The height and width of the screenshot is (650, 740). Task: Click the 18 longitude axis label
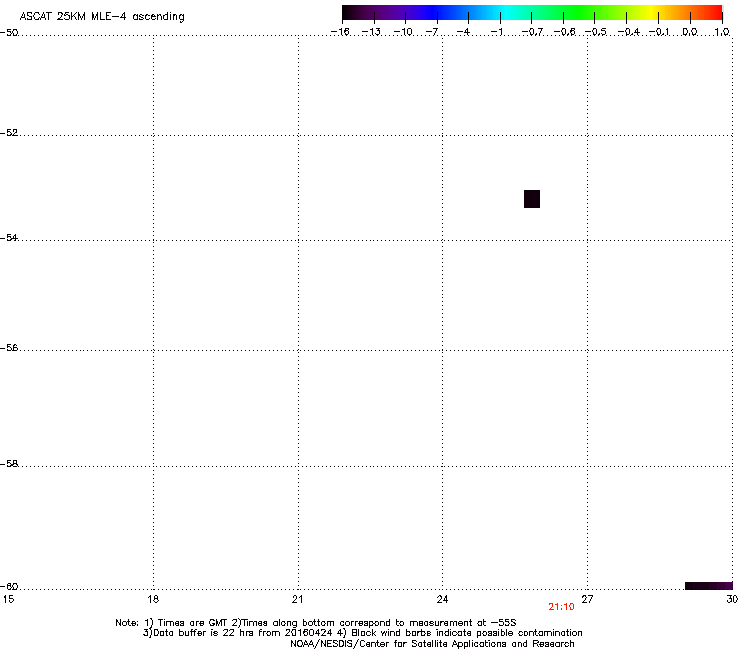click(153, 599)
